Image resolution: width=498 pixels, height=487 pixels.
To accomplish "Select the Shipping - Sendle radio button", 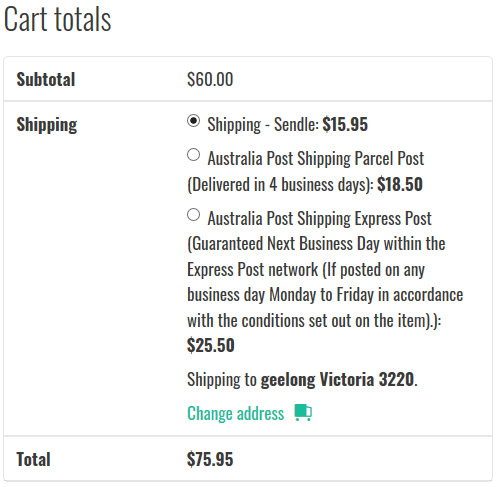I will point(193,121).
